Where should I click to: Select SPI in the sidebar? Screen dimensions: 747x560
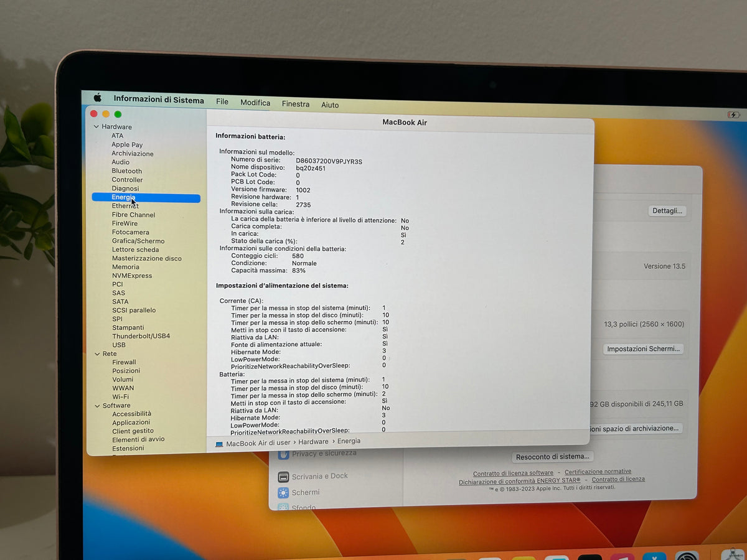pyautogui.click(x=117, y=319)
